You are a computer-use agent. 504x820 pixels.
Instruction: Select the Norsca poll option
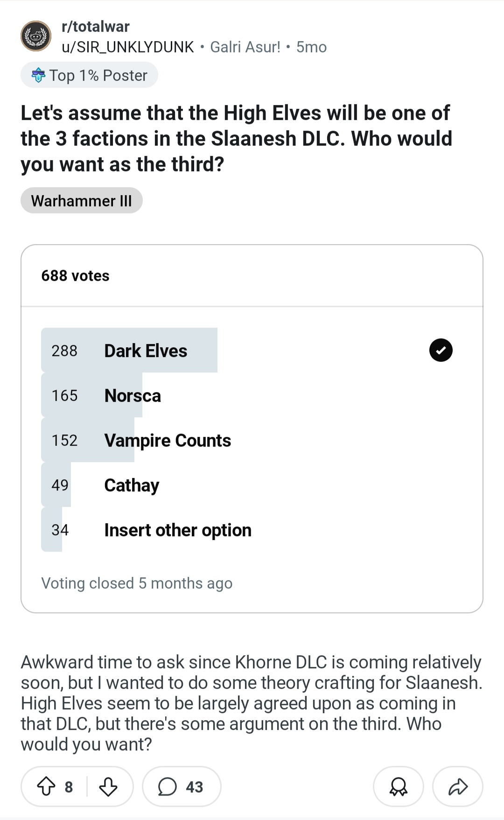point(252,395)
